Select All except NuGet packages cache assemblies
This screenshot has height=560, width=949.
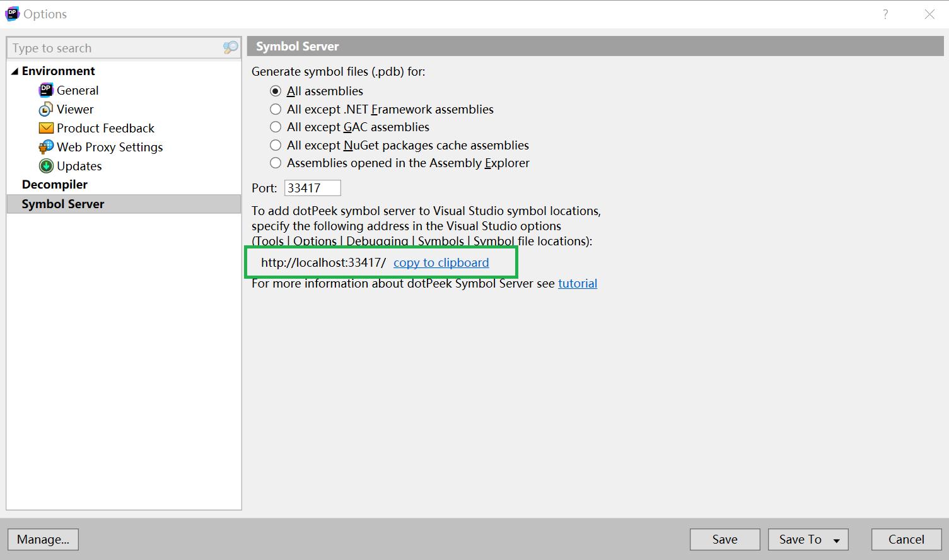[x=276, y=145]
